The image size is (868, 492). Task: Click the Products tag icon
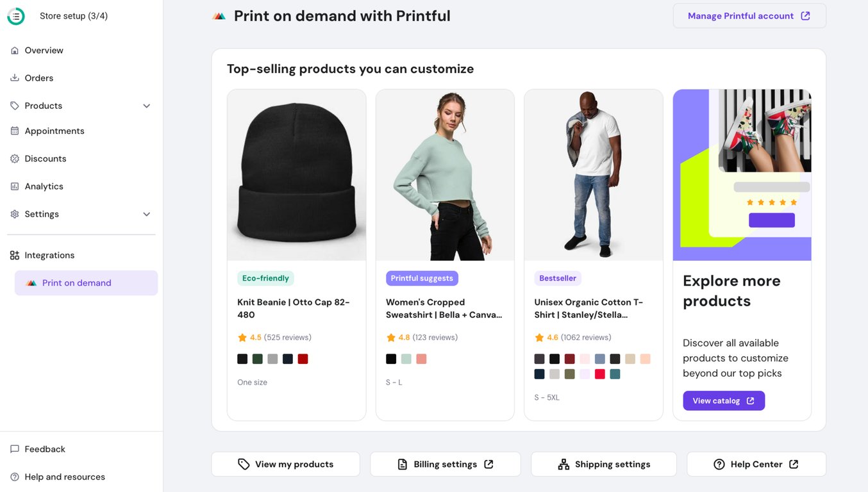[x=14, y=105]
